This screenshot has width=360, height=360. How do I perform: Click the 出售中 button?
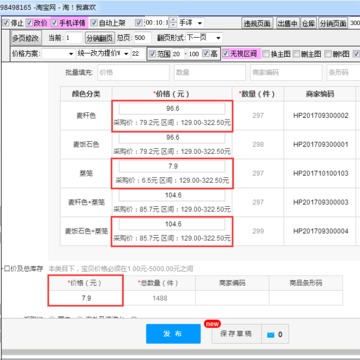tap(288, 23)
